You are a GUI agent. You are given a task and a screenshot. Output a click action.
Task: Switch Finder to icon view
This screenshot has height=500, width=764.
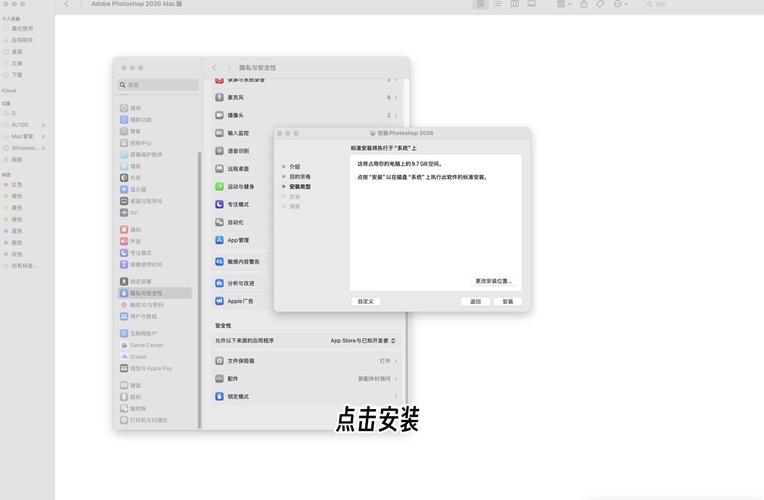coord(480,4)
